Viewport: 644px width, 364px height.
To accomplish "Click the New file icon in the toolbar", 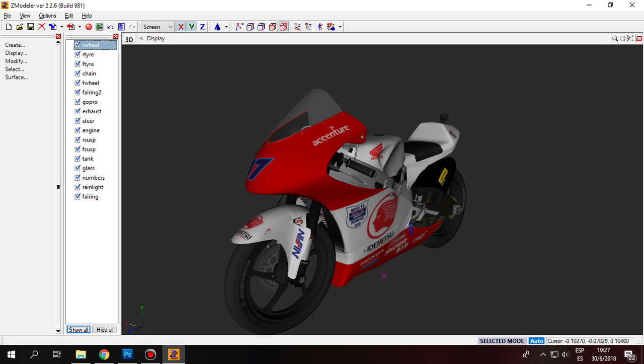I will point(9,27).
